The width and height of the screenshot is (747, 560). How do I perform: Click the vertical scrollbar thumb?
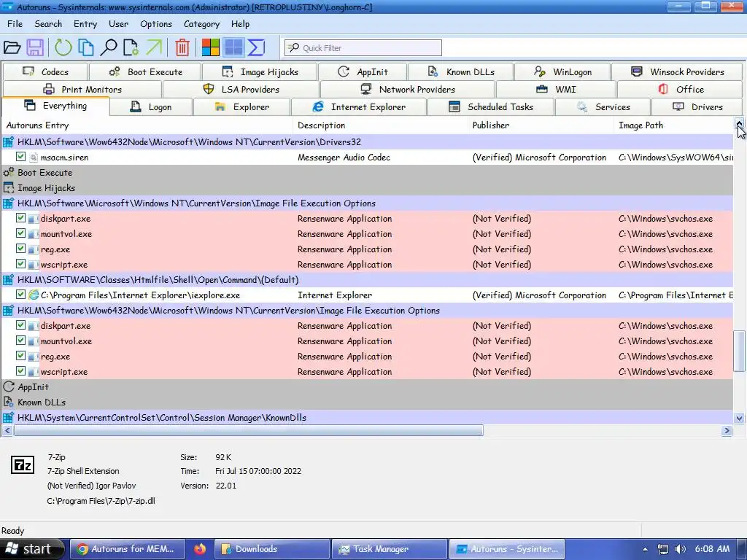coord(740,351)
